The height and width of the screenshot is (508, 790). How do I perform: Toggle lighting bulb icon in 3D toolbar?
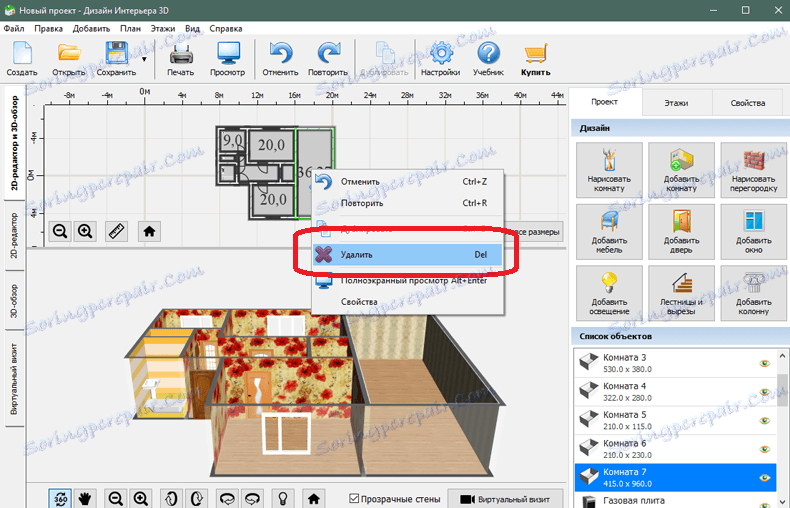click(283, 498)
